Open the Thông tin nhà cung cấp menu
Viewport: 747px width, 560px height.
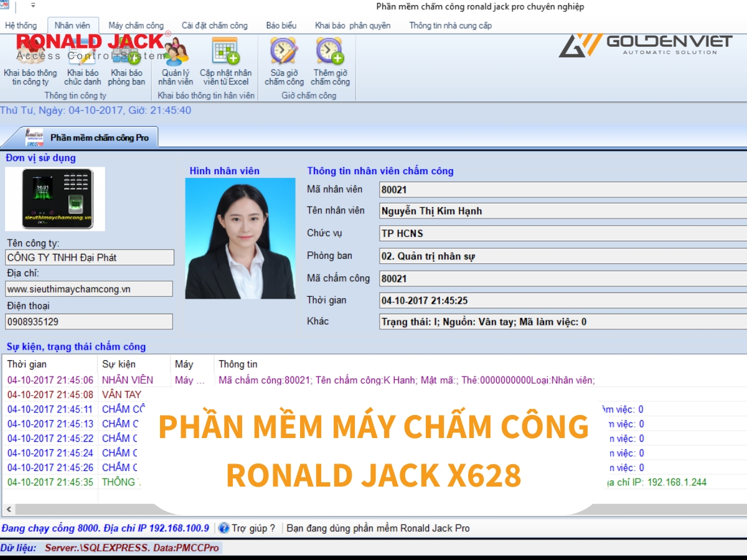click(450, 26)
